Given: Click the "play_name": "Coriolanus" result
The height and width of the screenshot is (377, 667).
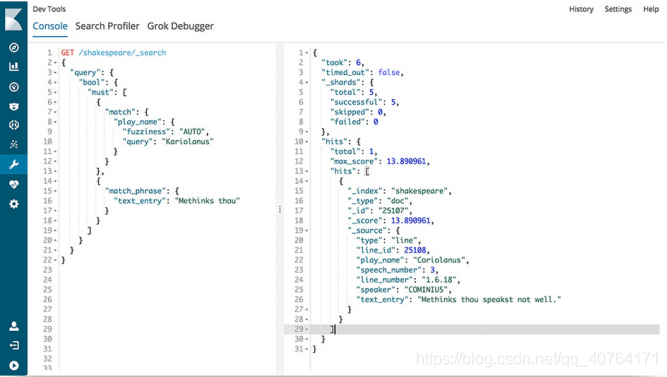Looking at the screenshot, I should point(412,260).
